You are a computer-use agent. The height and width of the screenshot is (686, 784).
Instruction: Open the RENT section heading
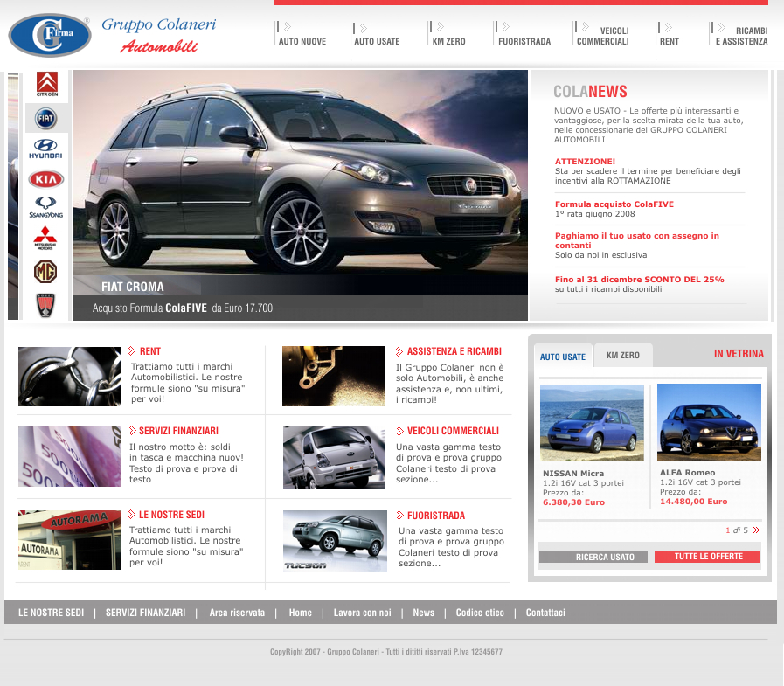[x=149, y=351]
